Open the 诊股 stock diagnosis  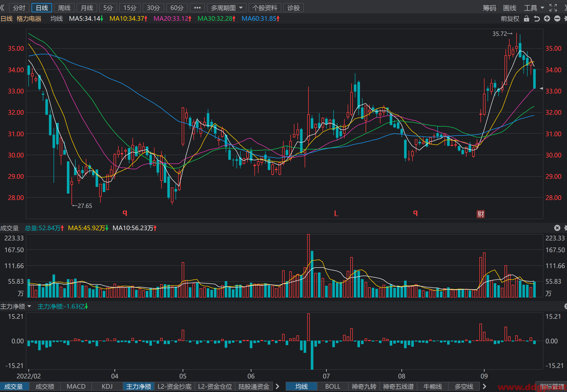(x=294, y=8)
